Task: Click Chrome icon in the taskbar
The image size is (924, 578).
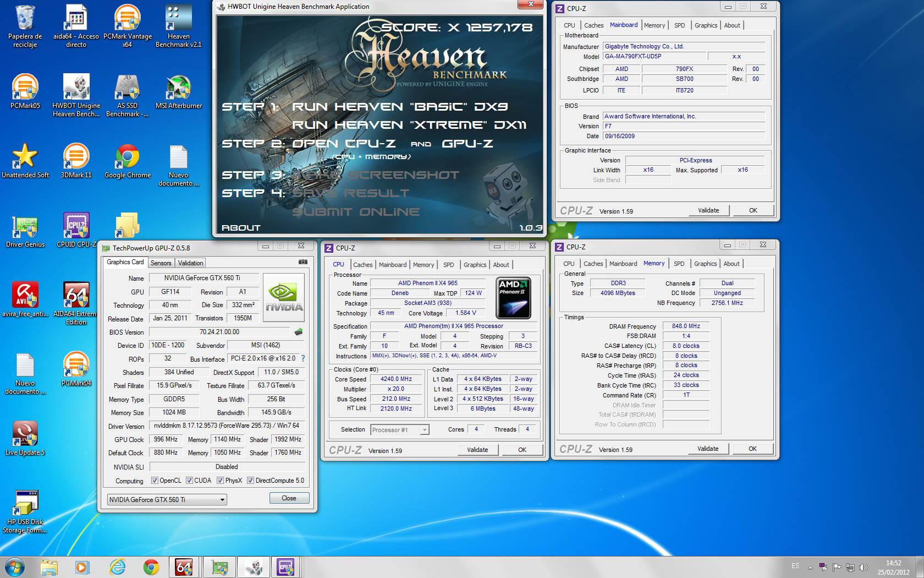Action: pos(151,567)
